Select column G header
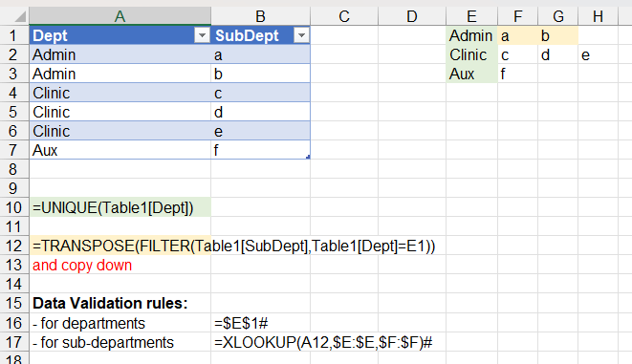 557,16
